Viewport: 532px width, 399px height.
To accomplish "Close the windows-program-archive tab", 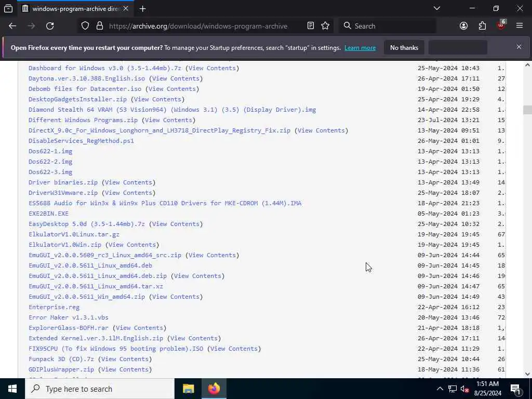I will coord(126,8).
